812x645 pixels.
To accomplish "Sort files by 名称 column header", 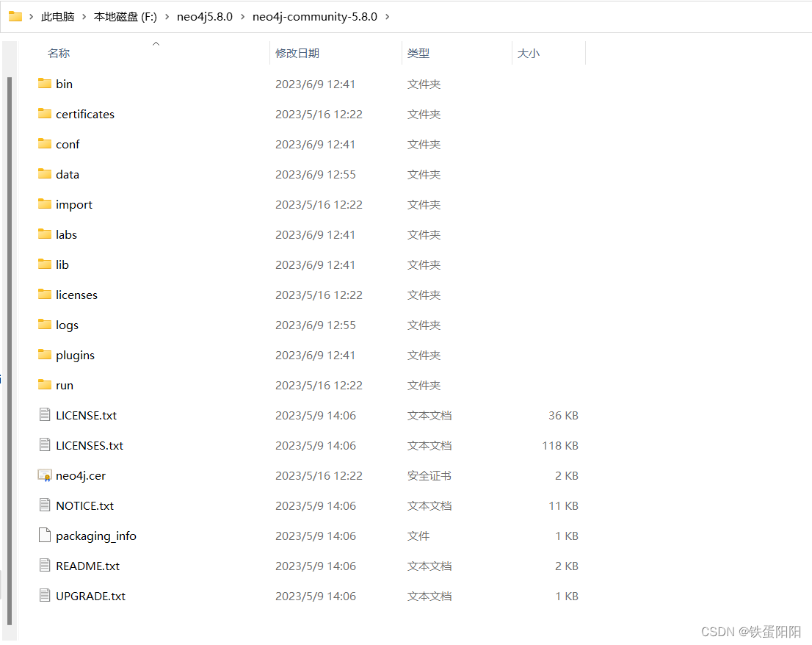I will (x=59, y=54).
